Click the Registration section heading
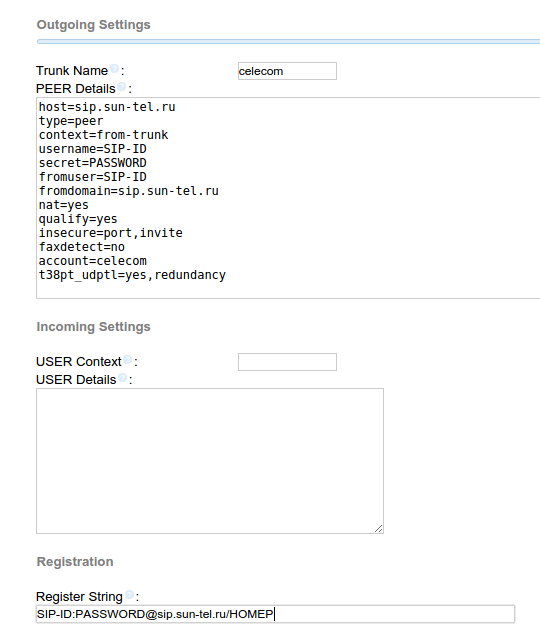Image resolution: width=540 pixels, height=631 pixels. click(x=75, y=561)
